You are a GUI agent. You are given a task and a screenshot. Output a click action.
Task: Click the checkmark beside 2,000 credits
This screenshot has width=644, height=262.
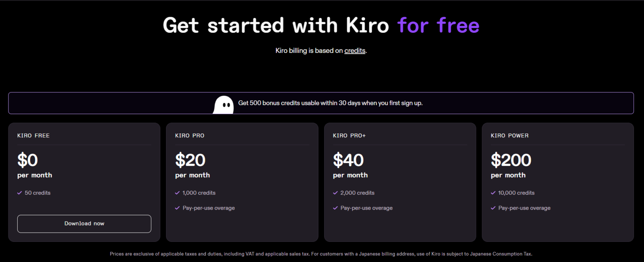(335, 193)
